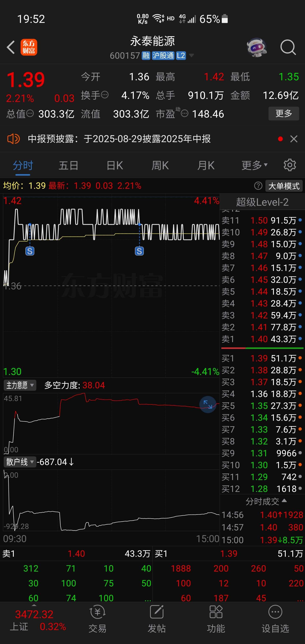Switch to the 月K tab

206,165
